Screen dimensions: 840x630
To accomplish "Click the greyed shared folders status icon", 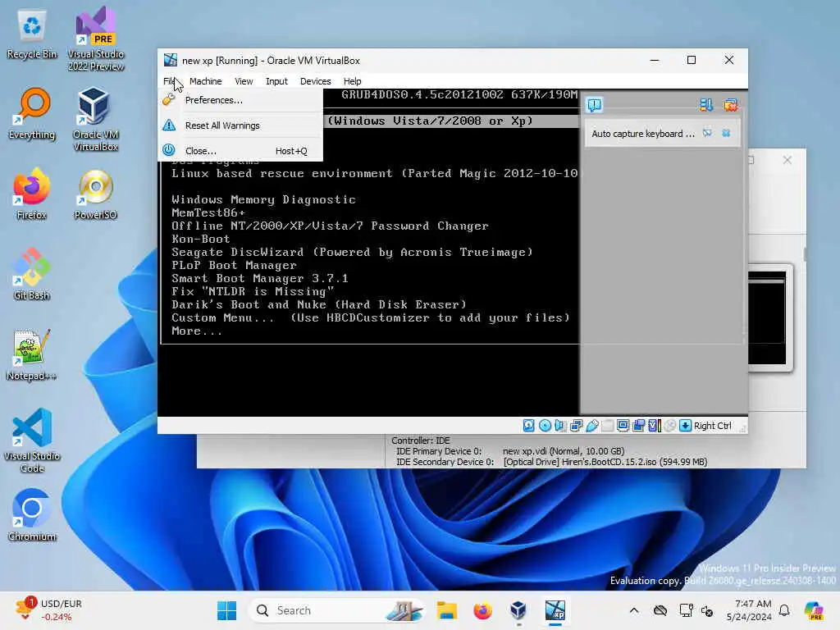I will [608, 426].
